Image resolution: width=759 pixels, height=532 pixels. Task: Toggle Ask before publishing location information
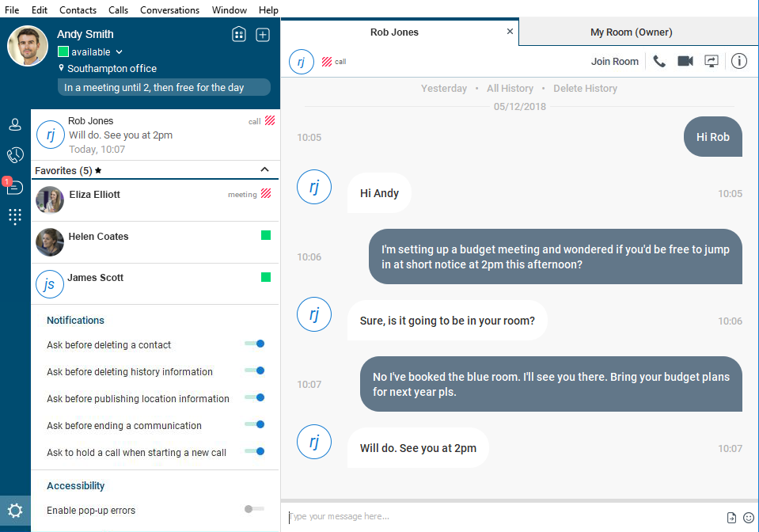click(x=255, y=397)
